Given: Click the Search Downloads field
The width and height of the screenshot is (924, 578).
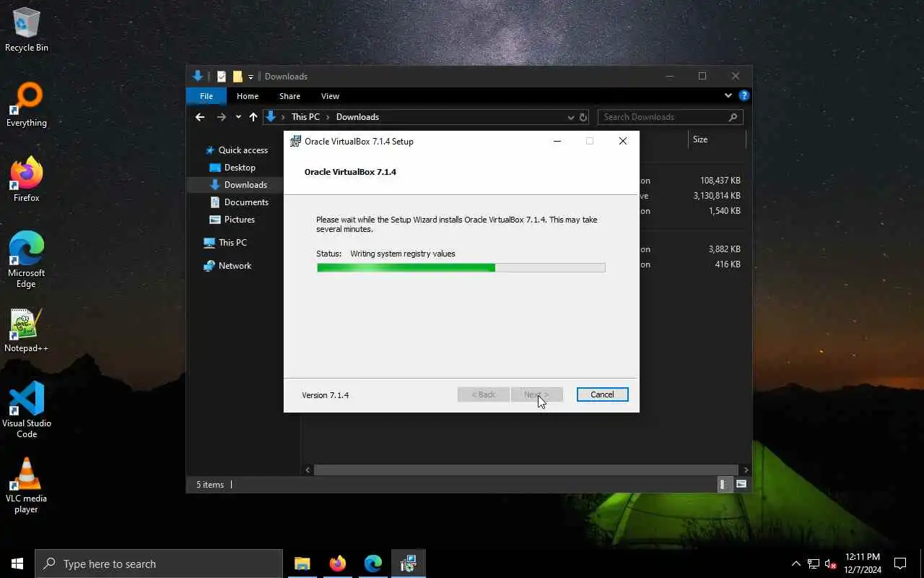Looking at the screenshot, I should pos(670,117).
